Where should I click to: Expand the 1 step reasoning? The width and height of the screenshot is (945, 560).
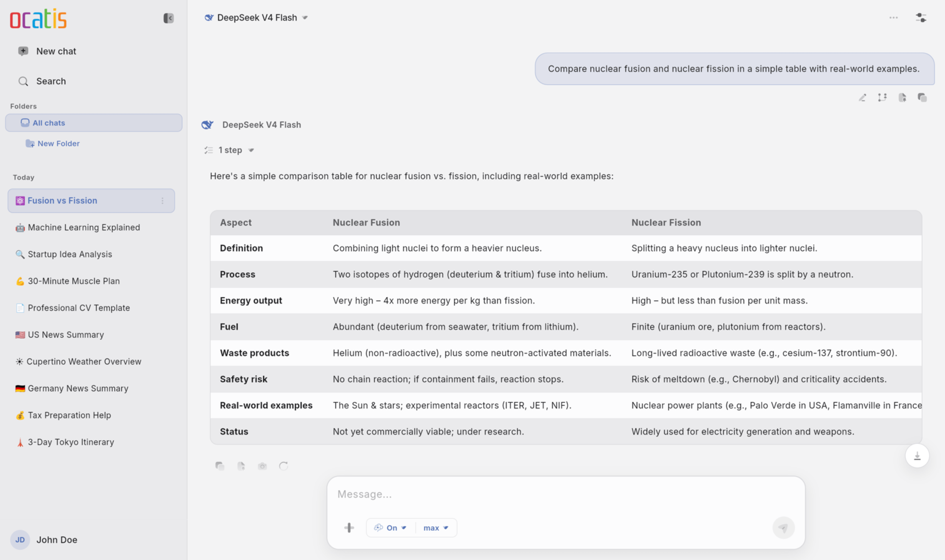point(229,150)
